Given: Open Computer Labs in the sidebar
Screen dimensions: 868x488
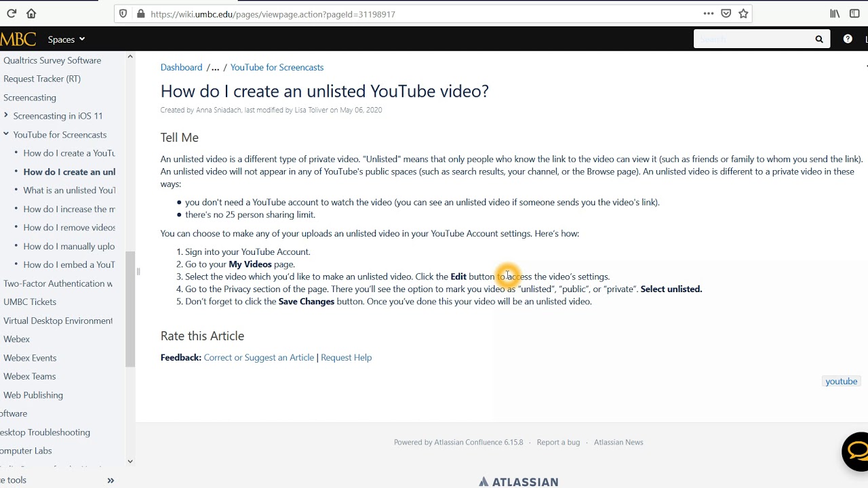Looking at the screenshot, I should click(x=26, y=451).
